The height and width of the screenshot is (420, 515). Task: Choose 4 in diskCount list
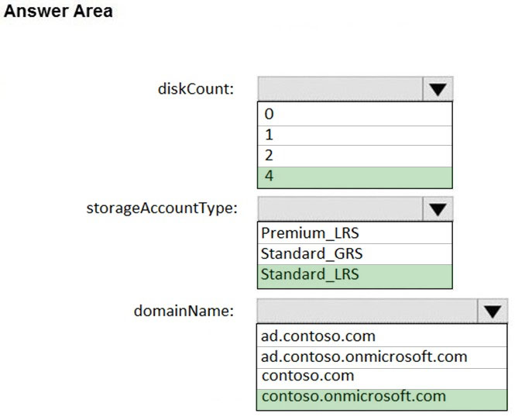click(x=355, y=177)
